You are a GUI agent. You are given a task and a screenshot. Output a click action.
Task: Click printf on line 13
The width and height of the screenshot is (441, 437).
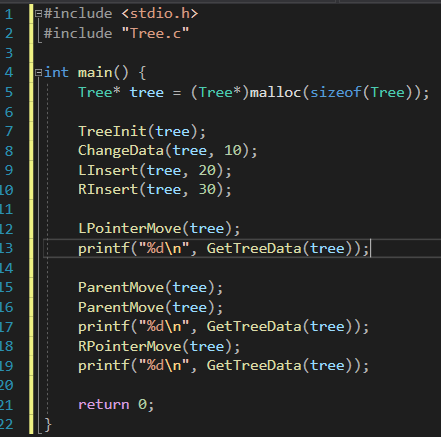tap(104, 248)
